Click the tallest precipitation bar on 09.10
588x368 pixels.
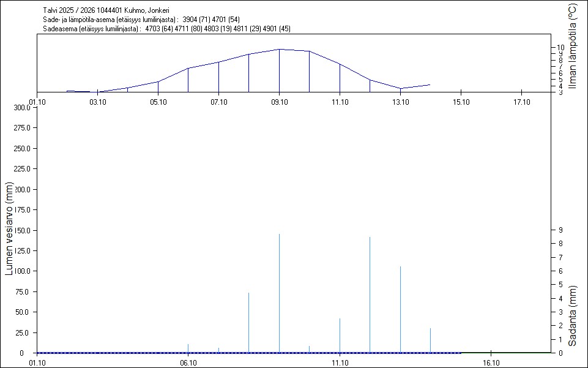280,294
